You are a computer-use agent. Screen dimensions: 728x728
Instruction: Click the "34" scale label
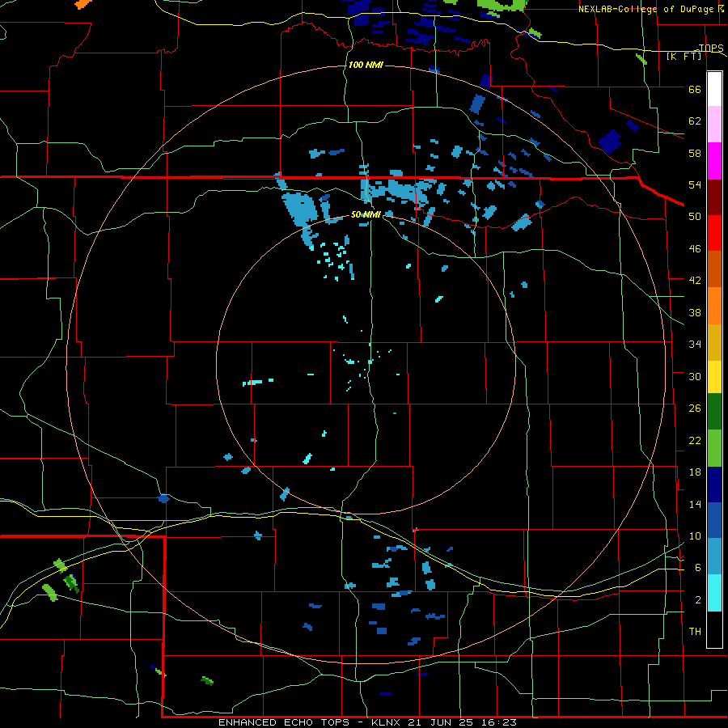point(695,345)
